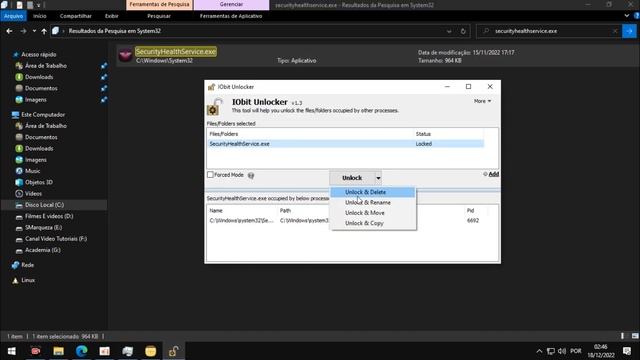The image size is (640, 360).
Task: Click the IObit Unlocker padlock logo
Action: tap(215, 107)
